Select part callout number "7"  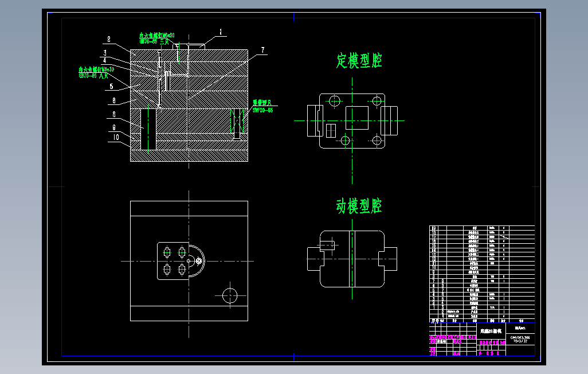point(262,50)
